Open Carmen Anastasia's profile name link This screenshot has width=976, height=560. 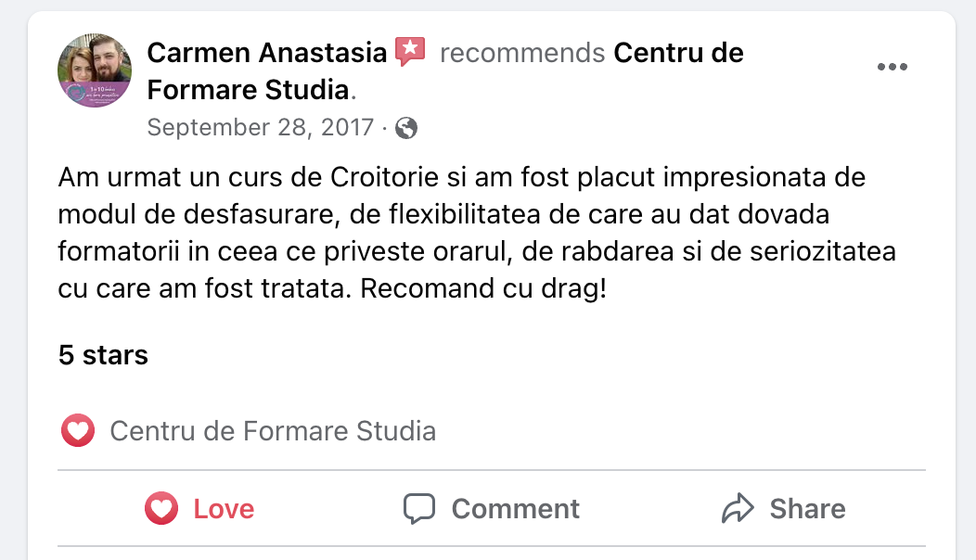pyautogui.click(x=266, y=53)
